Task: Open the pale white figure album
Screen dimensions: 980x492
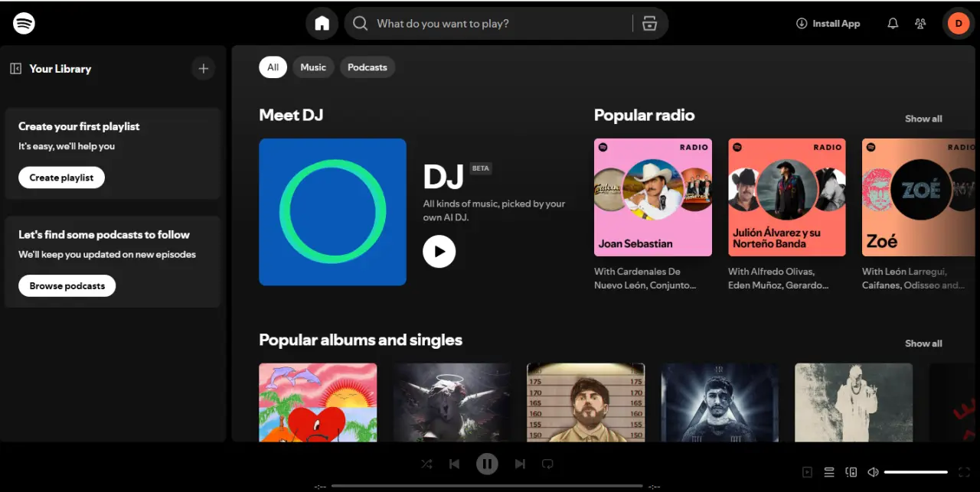Action: 854,402
